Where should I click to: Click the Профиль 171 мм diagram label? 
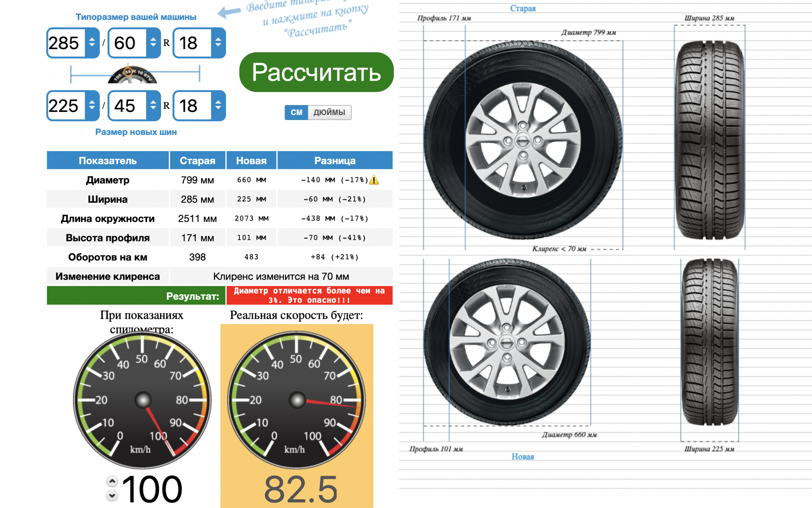tap(444, 18)
